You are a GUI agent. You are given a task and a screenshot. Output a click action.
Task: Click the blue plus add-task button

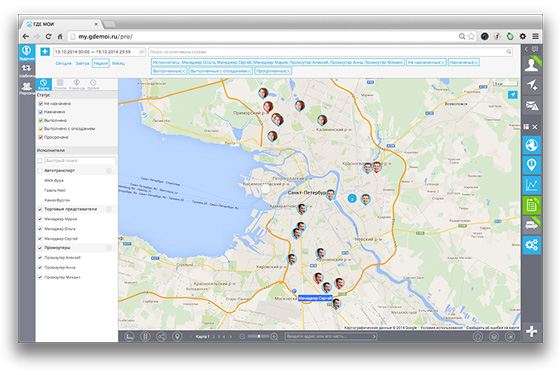[45, 52]
